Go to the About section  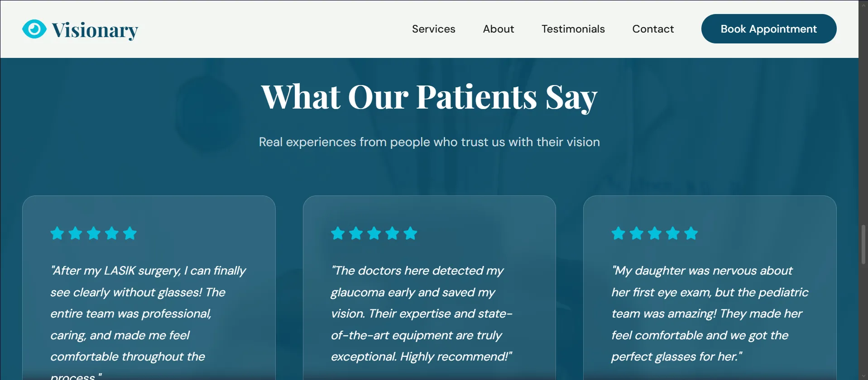[x=498, y=29]
